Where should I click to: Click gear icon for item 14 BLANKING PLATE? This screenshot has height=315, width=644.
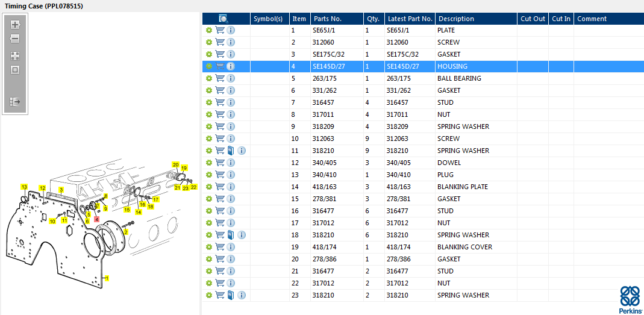(208, 187)
